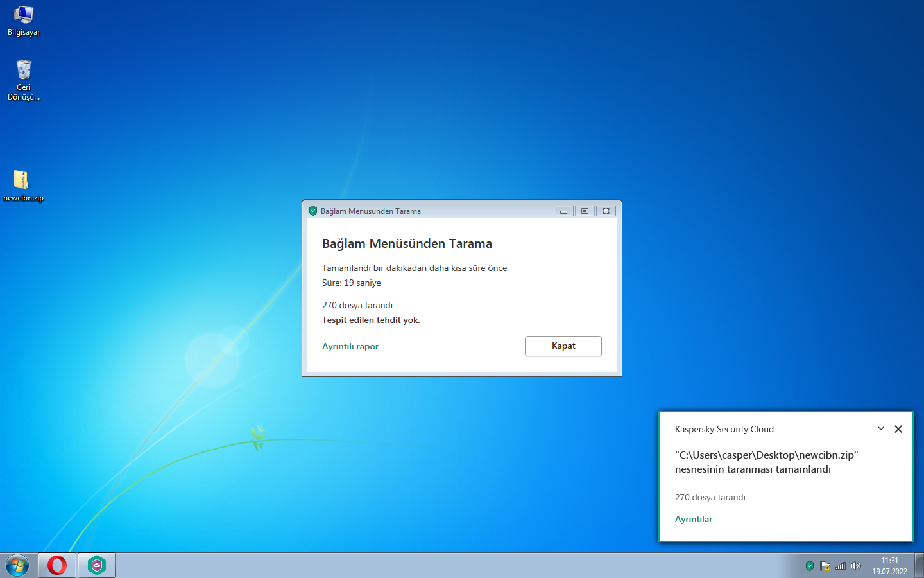
Task: Collapse the Kaspersky notification with chevron
Action: pos(881,428)
